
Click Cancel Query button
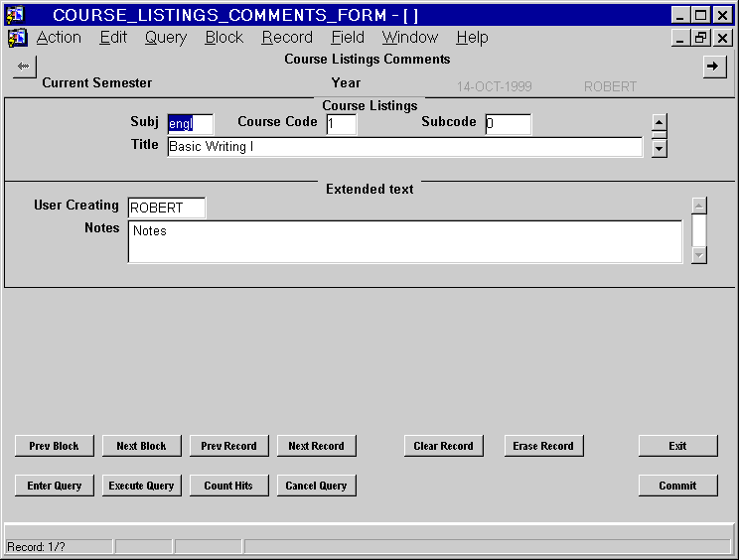pyautogui.click(x=316, y=486)
